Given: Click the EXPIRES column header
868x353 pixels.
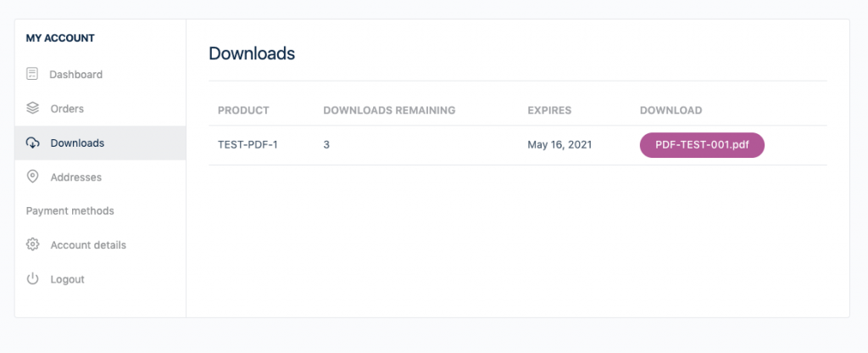Looking at the screenshot, I should click(549, 110).
